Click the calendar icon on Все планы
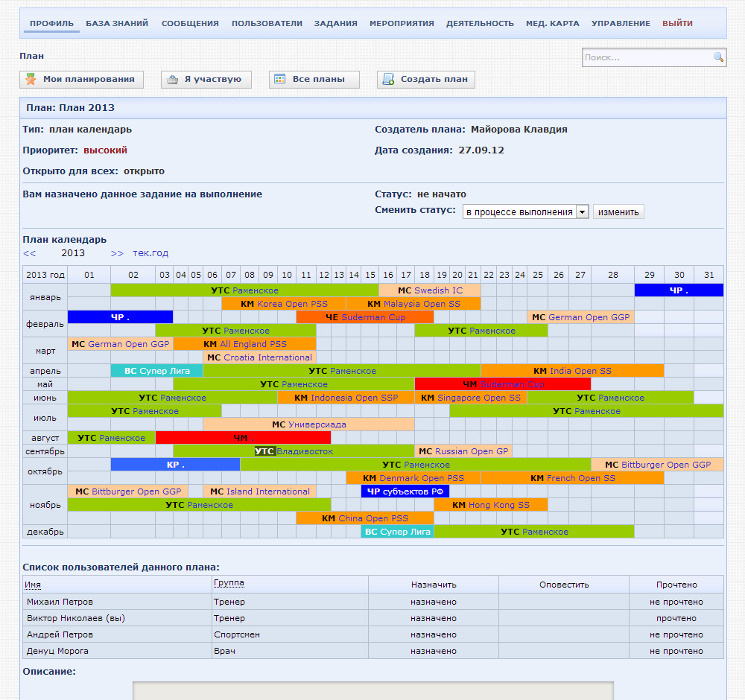The height and width of the screenshot is (700, 745). tap(280, 80)
